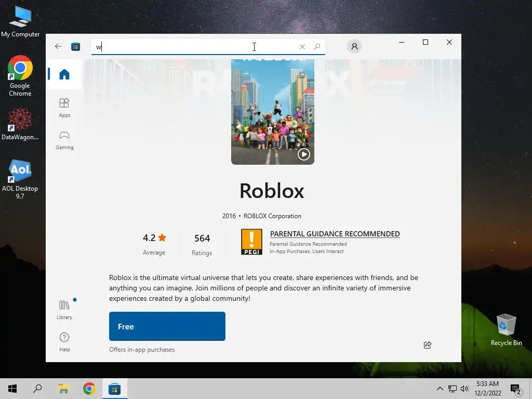Open the Gaming section in sidebar
The height and width of the screenshot is (399, 532).
[x=64, y=140]
